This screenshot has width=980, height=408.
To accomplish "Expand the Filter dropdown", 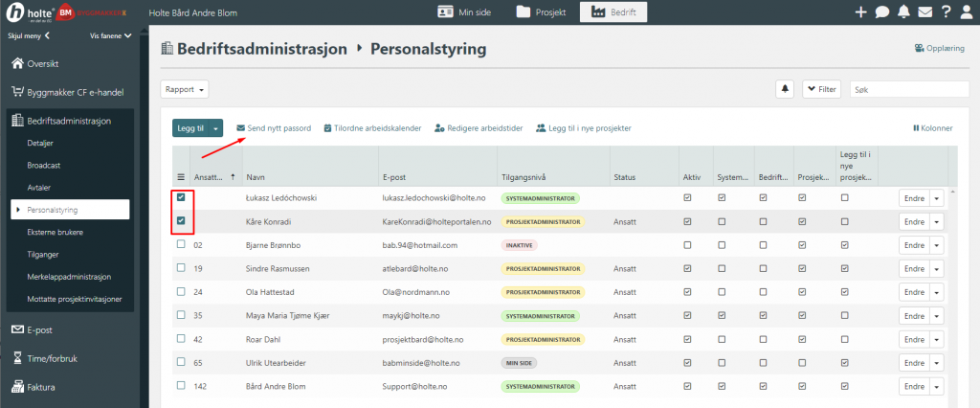I will point(821,89).
